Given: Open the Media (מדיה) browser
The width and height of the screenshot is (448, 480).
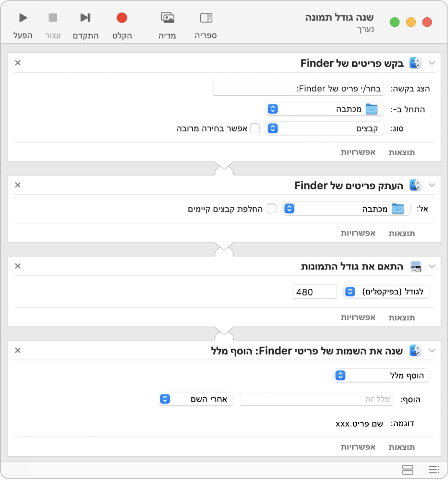Looking at the screenshot, I should pyautogui.click(x=167, y=18).
